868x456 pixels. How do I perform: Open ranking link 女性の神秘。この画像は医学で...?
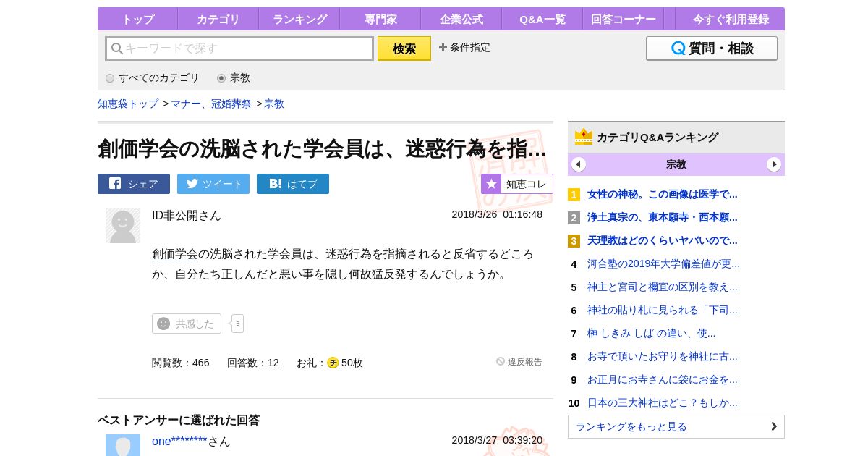[663, 194]
